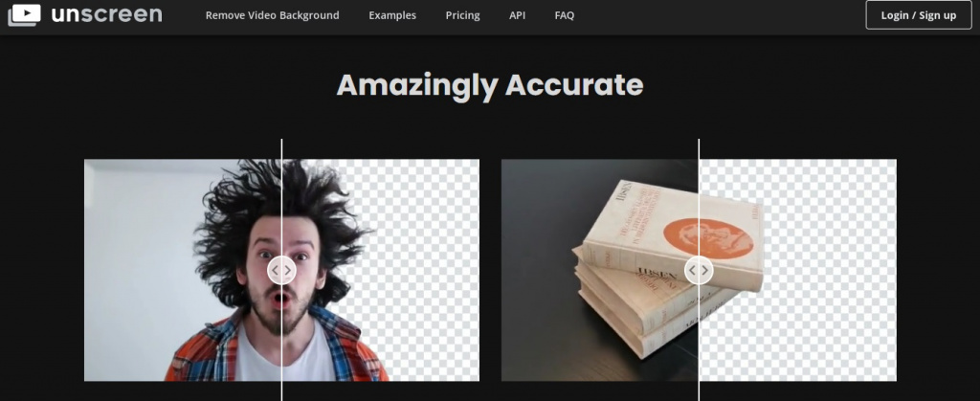
Task: Click right chevron on man image slider handle
Action: click(x=288, y=271)
